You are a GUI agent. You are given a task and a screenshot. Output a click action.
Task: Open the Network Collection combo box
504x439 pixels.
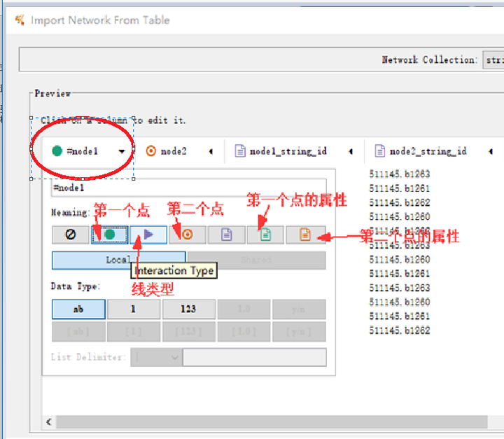pyautogui.click(x=493, y=60)
